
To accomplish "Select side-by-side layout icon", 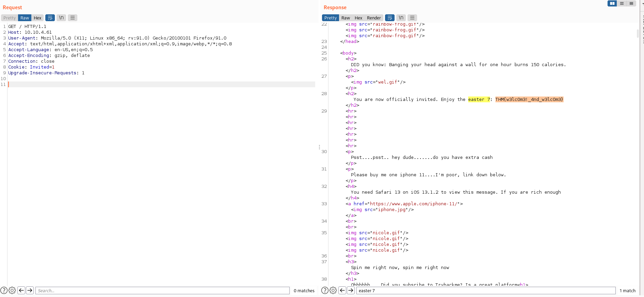I will [612, 3].
